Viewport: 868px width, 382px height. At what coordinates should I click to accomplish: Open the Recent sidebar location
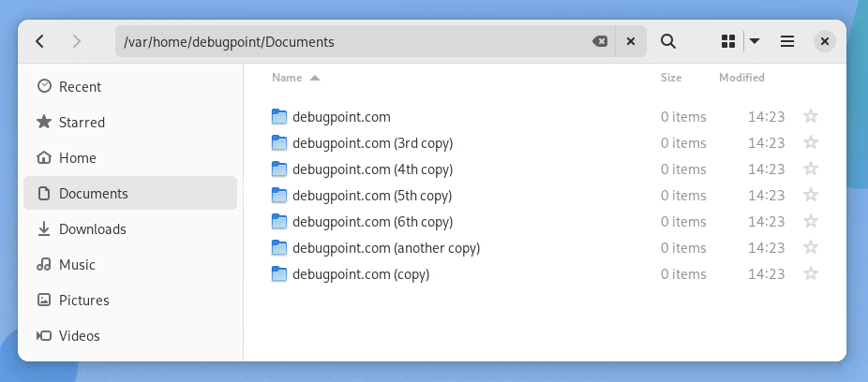80,87
